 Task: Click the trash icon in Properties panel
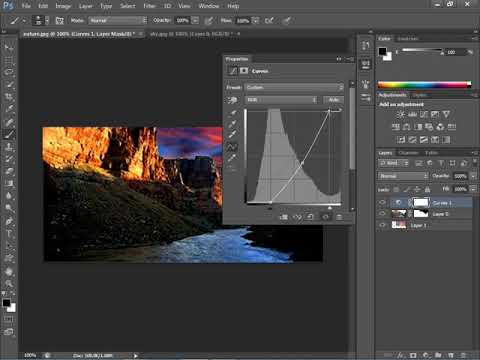(x=339, y=217)
